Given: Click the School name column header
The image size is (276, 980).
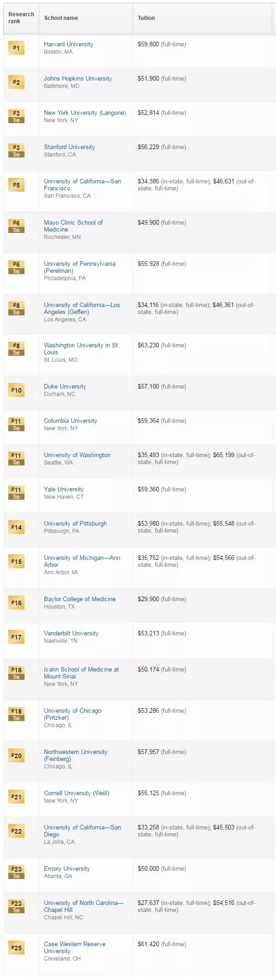Looking at the screenshot, I should [61, 18].
